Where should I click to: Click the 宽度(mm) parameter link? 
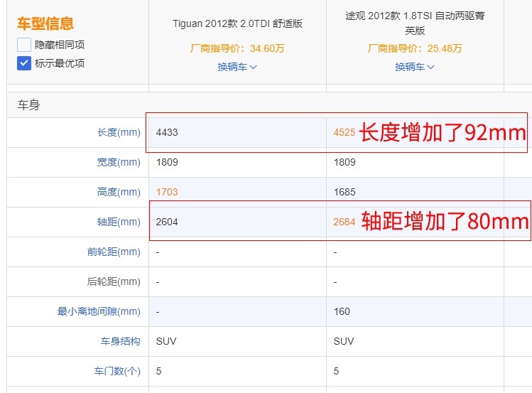tap(119, 162)
